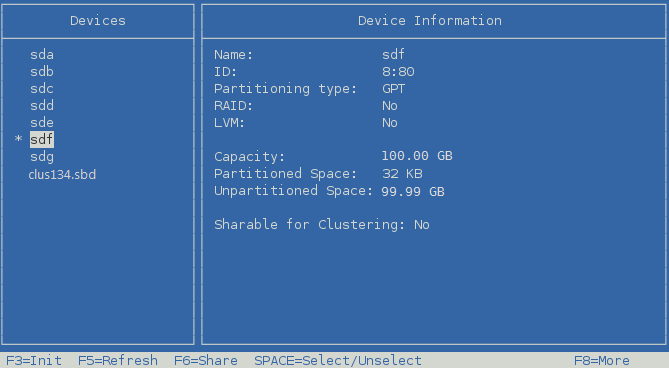Select the sdd device entry

pyautogui.click(x=42, y=106)
